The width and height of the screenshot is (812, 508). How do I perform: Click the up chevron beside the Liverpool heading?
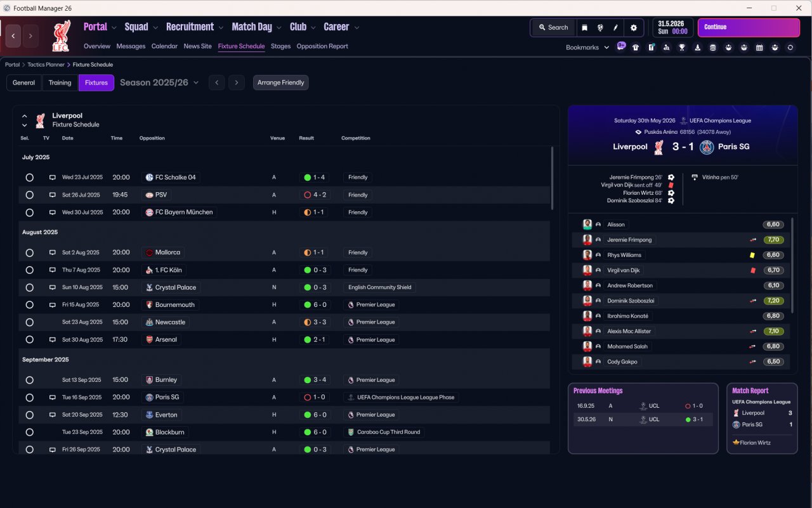[24, 116]
